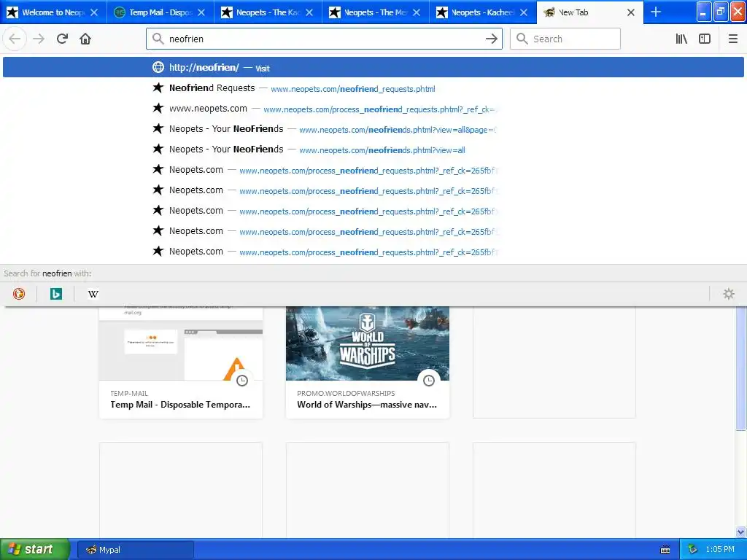747x560 pixels.
Task: Open a new tab with plus button
Action: pos(656,12)
